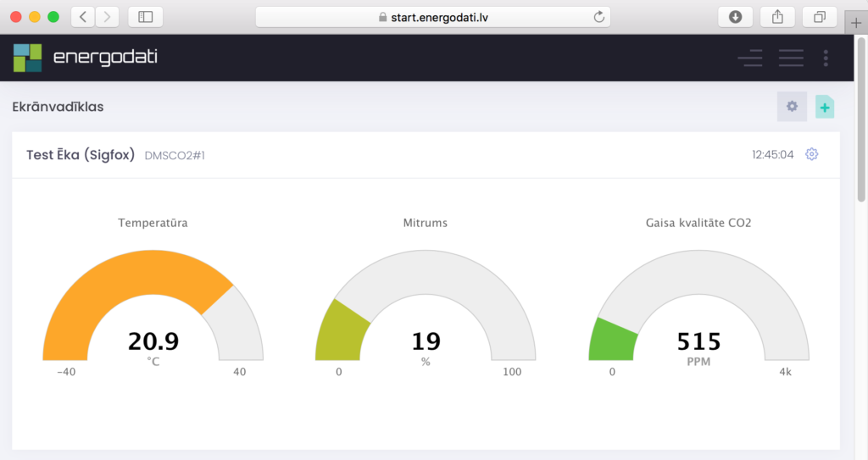Viewport: 868px width, 460px height.
Task: Click the Test Ēka (Sigfox) title
Action: coord(81,155)
